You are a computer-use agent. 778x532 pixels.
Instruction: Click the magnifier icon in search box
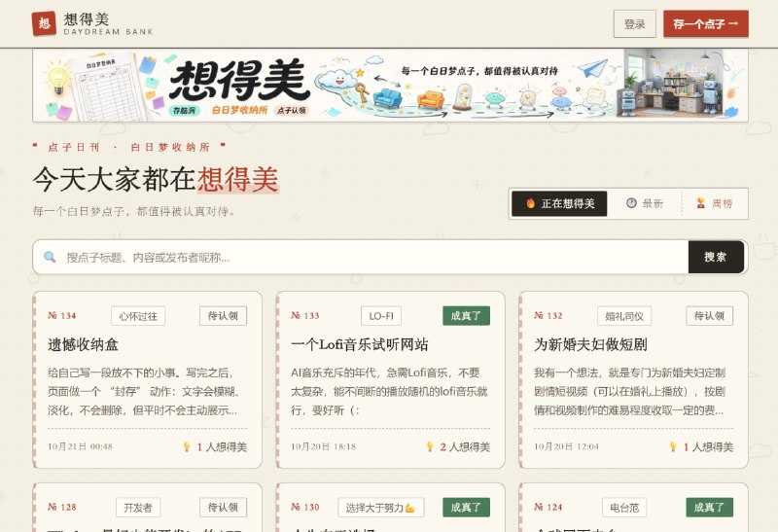(50, 257)
